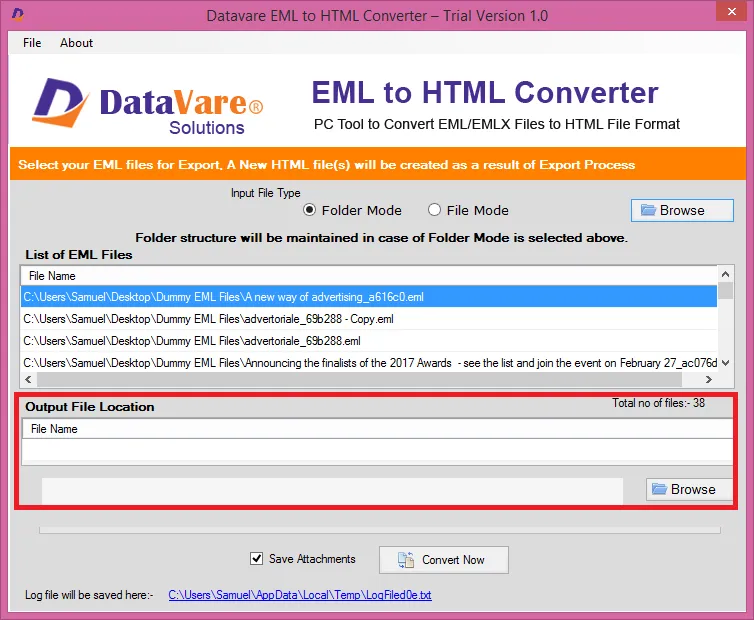Click the vertical scrollbar thumb of EML list

(x=726, y=291)
